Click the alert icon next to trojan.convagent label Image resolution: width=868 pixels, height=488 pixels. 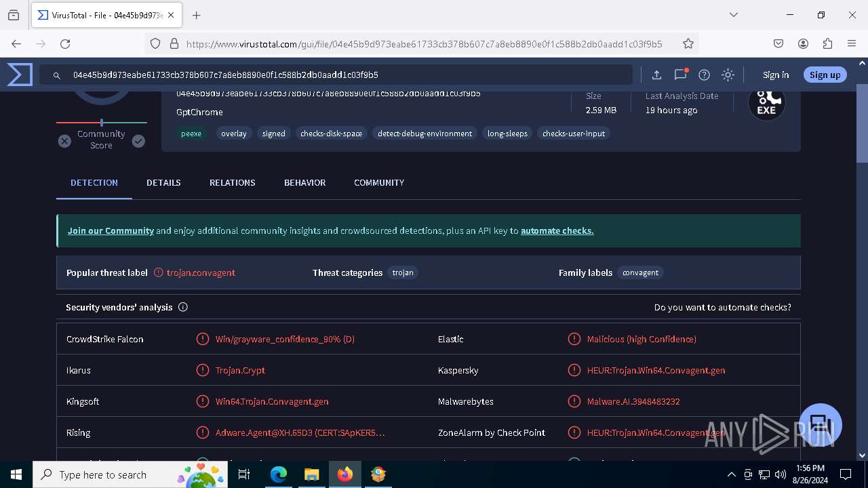point(159,272)
